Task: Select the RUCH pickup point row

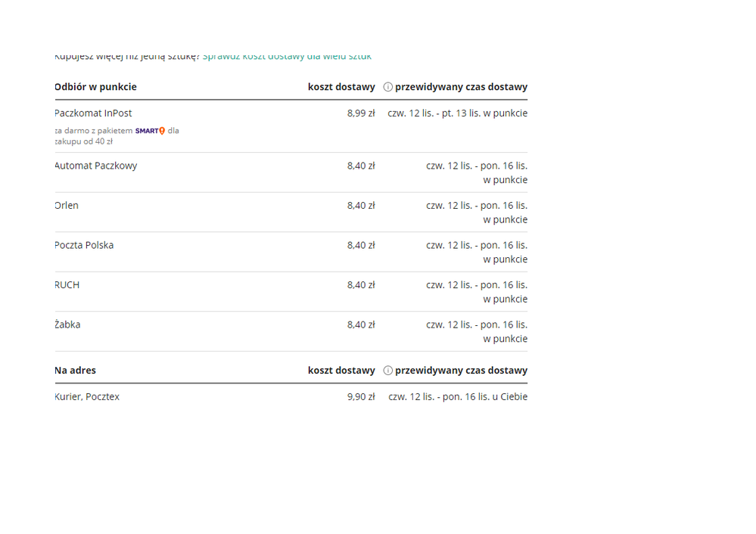Action: tap(67, 285)
